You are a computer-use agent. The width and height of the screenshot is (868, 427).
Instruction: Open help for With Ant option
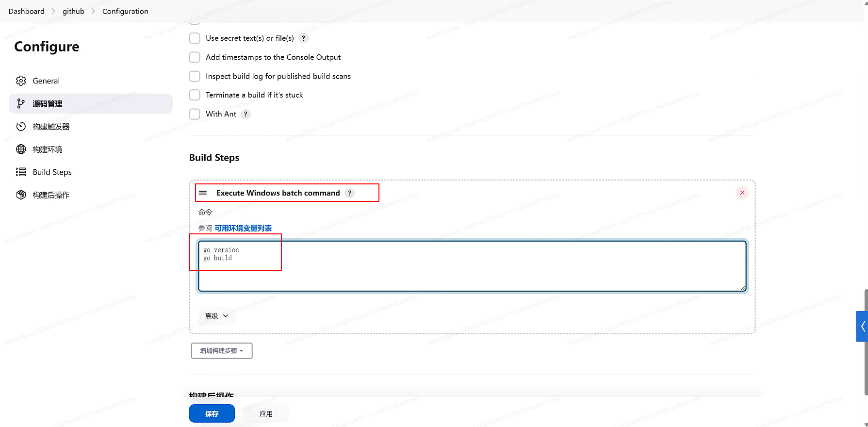click(x=246, y=114)
